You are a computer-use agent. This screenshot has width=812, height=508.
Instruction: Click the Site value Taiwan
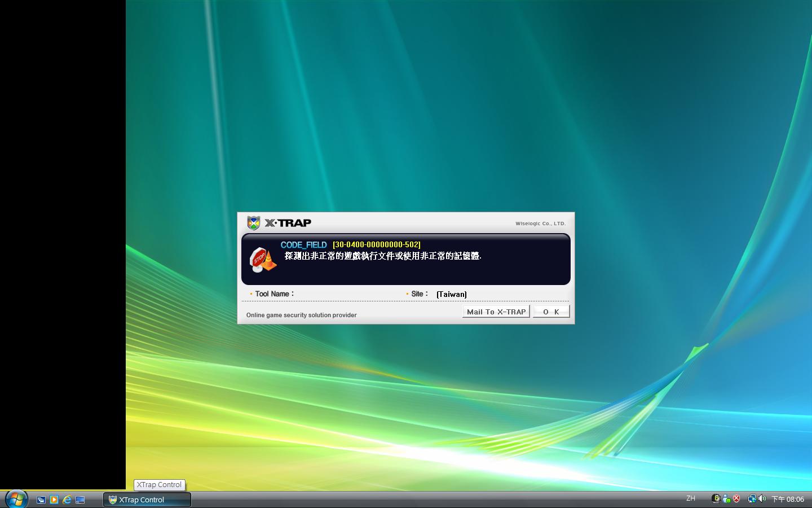coord(451,294)
